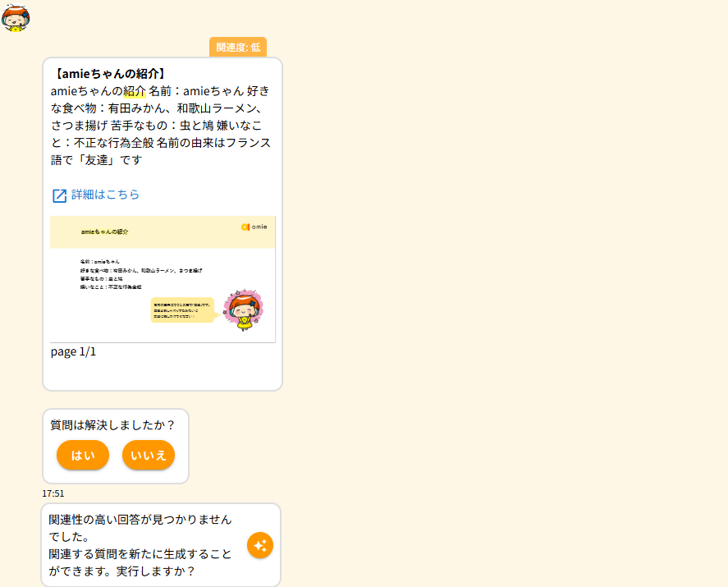Click the yellow speech bubble in the preview
Image resolution: width=728 pixels, height=587 pixels.
coord(182,310)
